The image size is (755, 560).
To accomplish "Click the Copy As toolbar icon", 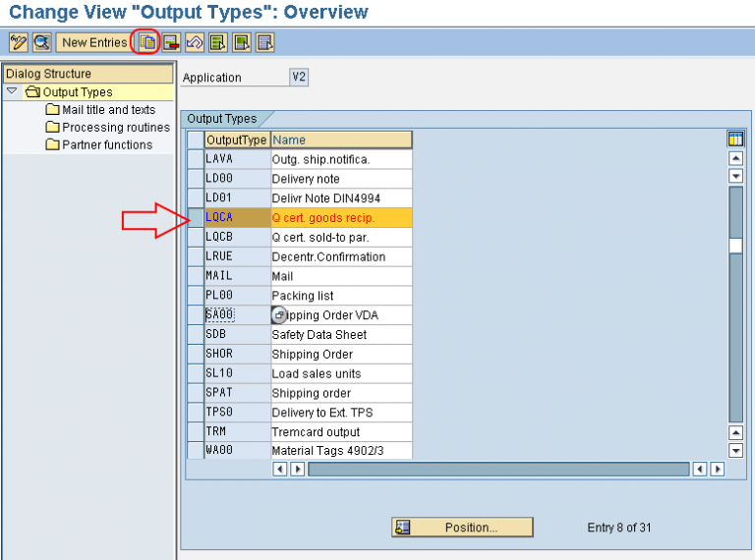I will (x=146, y=42).
